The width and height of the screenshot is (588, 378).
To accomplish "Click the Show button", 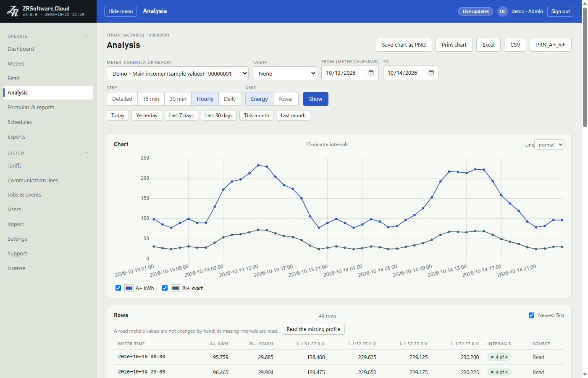I will tap(315, 99).
